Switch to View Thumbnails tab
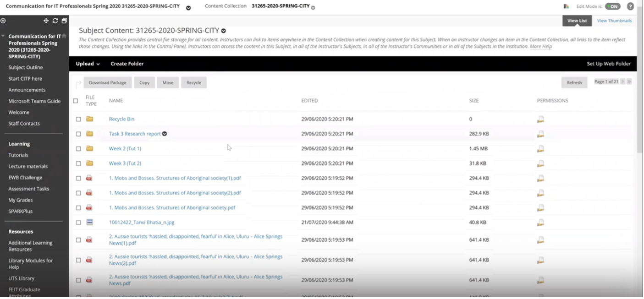This screenshot has width=644, height=299. [614, 21]
